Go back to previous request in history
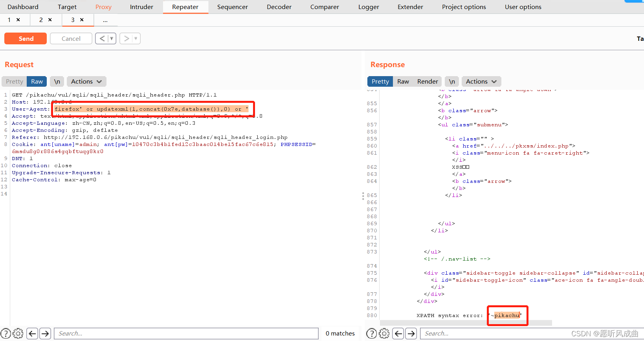The image size is (644, 341). tap(102, 38)
